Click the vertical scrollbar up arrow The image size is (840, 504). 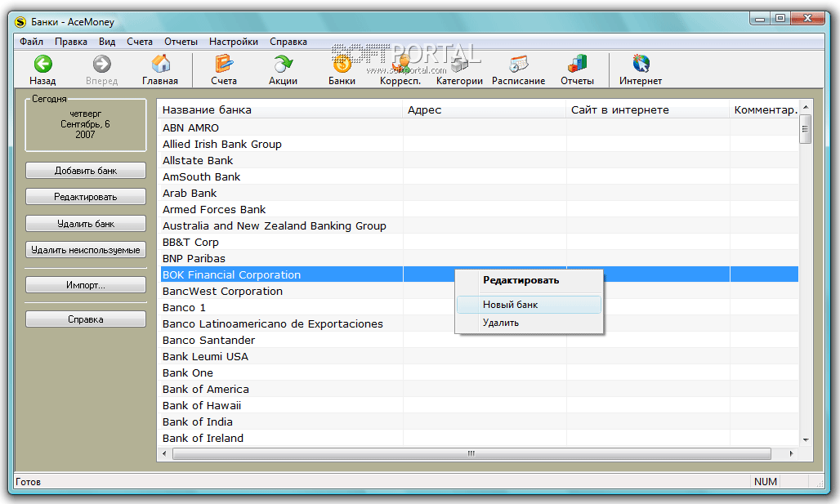click(x=806, y=107)
